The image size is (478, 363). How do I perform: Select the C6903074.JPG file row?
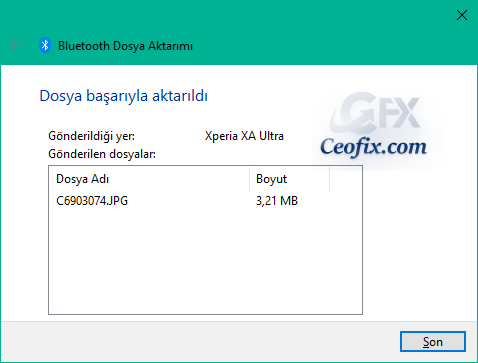click(x=205, y=201)
